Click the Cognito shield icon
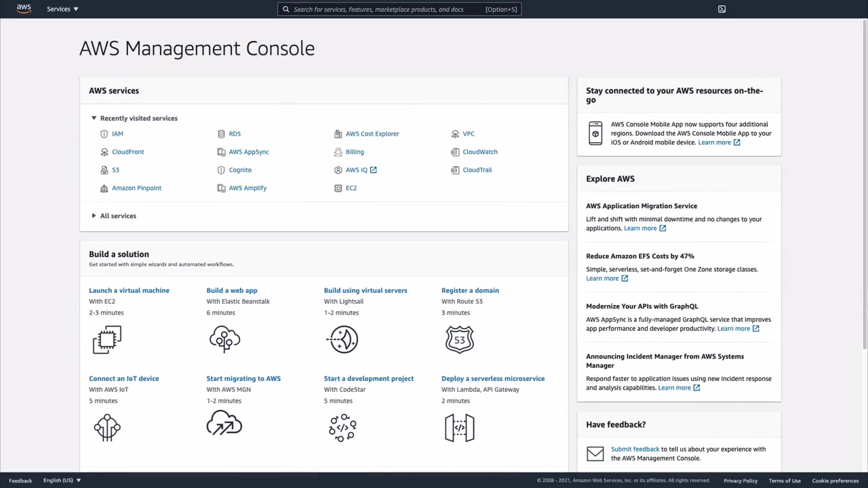868x488 pixels. tap(221, 170)
